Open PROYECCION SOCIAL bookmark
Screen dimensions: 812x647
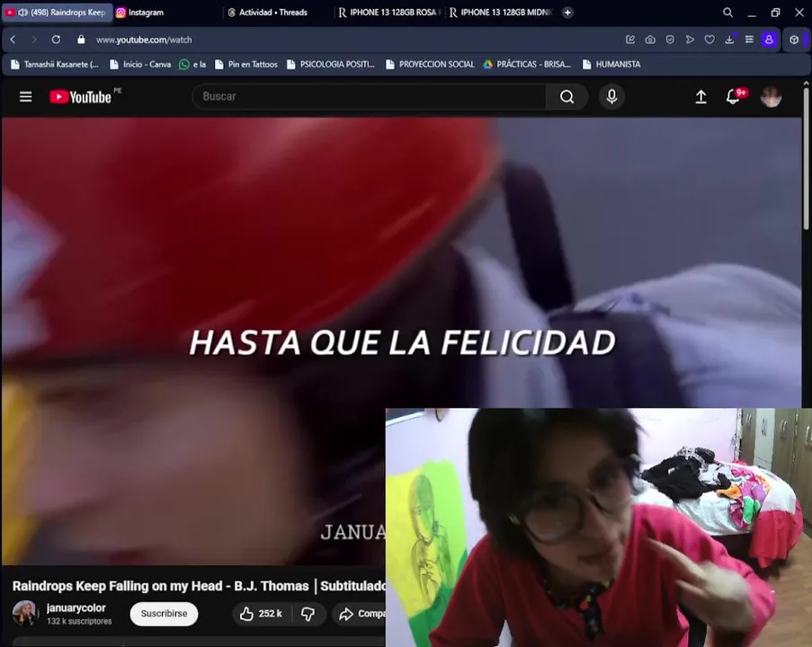pos(430,64)
